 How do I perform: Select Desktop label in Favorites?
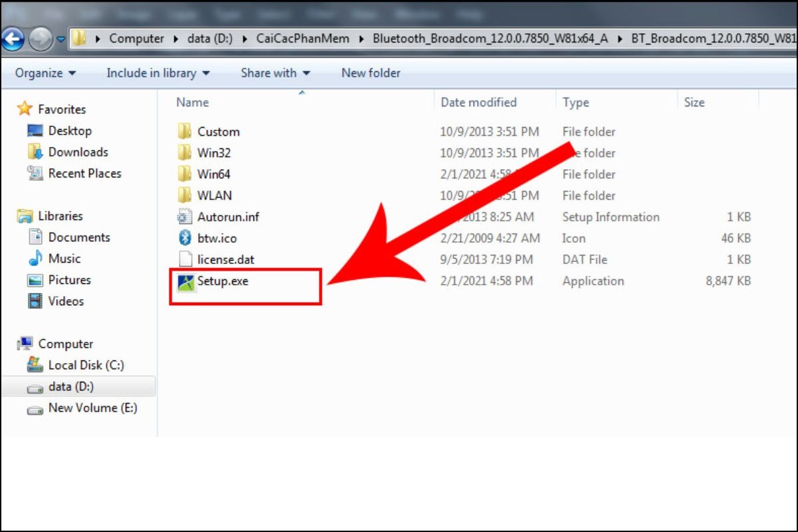point(70,130)
